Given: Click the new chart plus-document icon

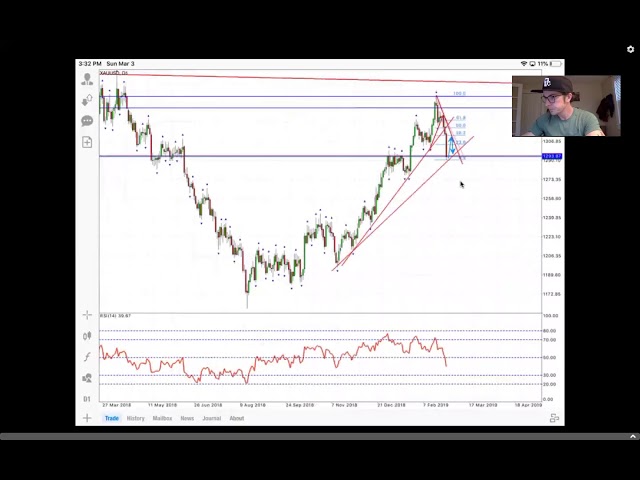Looking at the screenshot, I should 87,142.
